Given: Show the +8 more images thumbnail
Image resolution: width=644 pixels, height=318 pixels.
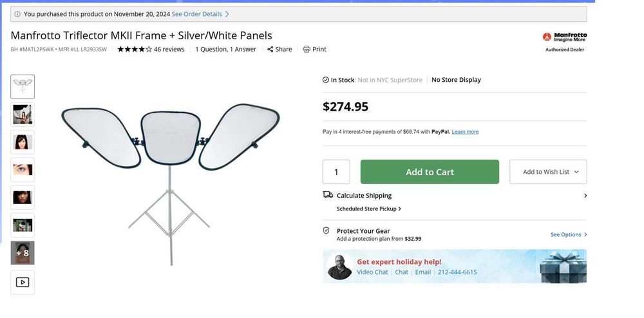Looking at the screenshot, I should tap(23, 253).
